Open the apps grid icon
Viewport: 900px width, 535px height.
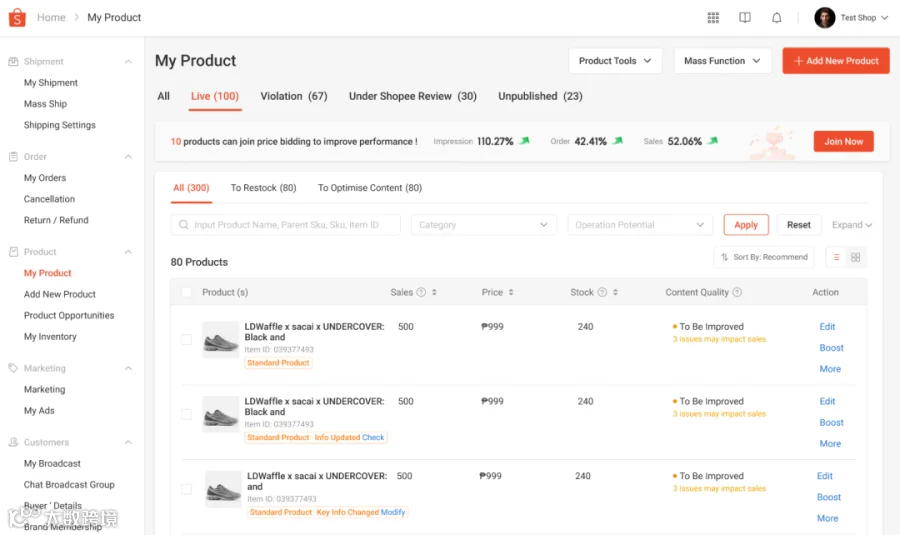point(713,18)
